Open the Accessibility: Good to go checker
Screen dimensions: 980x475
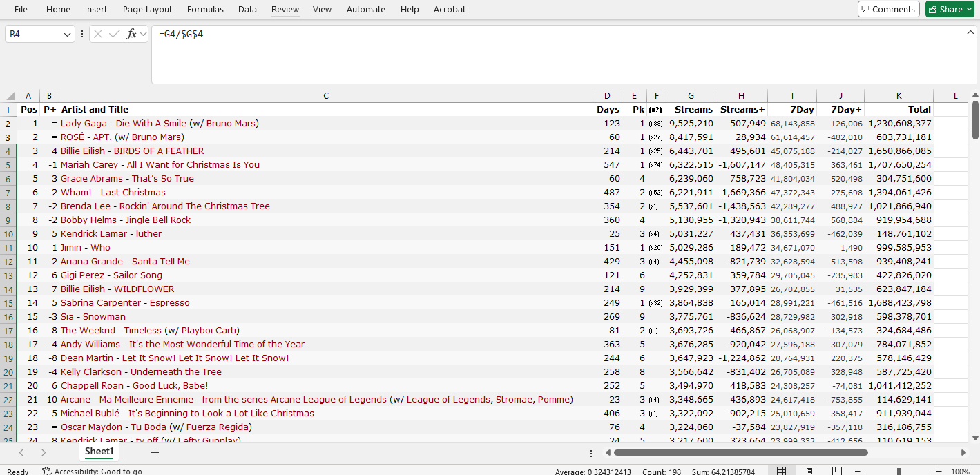coord(92,472)
